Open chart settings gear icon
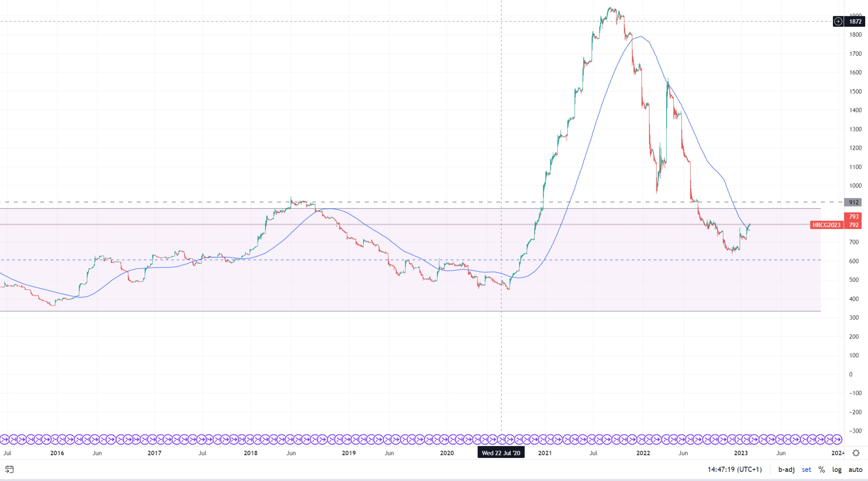 [856, 453]
